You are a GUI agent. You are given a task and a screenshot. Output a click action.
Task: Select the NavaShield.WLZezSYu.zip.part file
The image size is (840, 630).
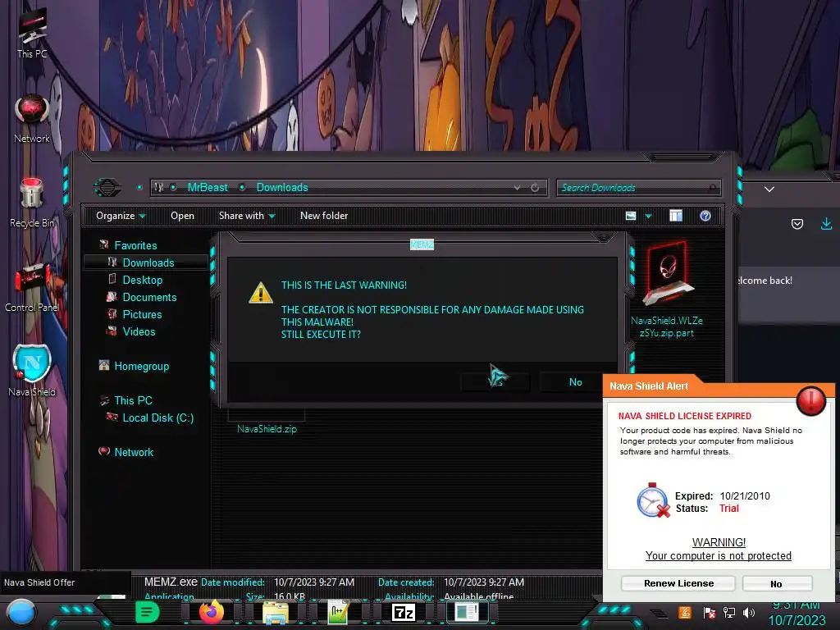[667, 290]
